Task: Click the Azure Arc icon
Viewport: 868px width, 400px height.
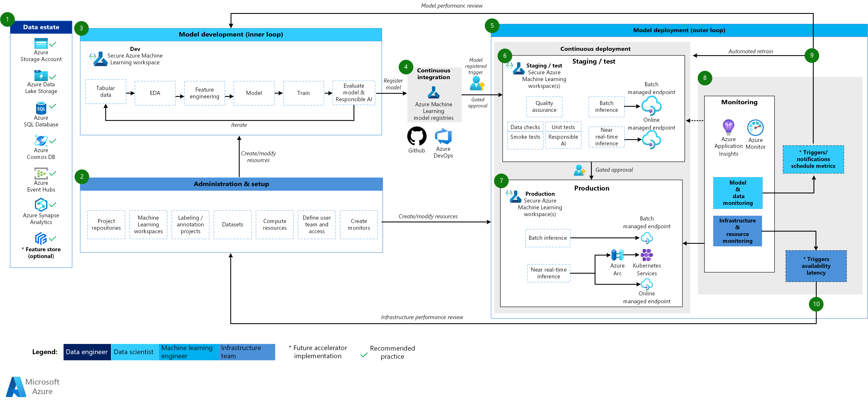Action: (617, 255)
